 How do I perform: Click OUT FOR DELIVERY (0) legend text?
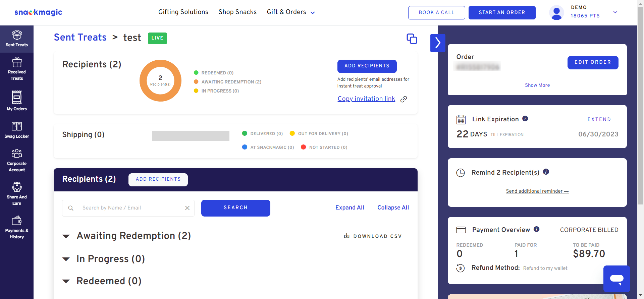click(323, 133)
